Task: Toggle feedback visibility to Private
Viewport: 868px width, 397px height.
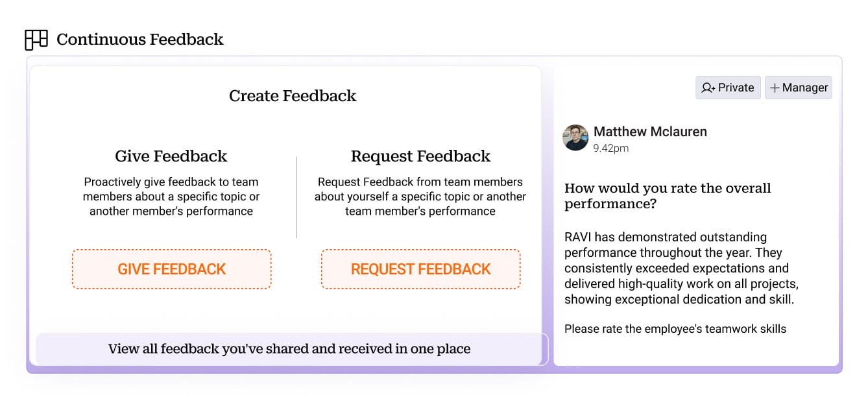Action: point(728,88)
